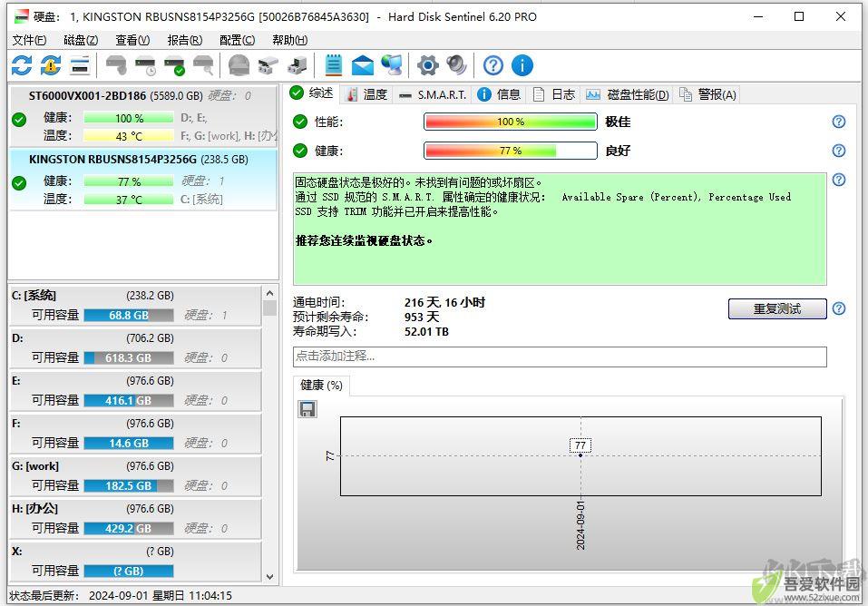Open the 报告(R) menu
Viewport: 868px width, 606px height.
pyautogui.click(x=184, y=40)
